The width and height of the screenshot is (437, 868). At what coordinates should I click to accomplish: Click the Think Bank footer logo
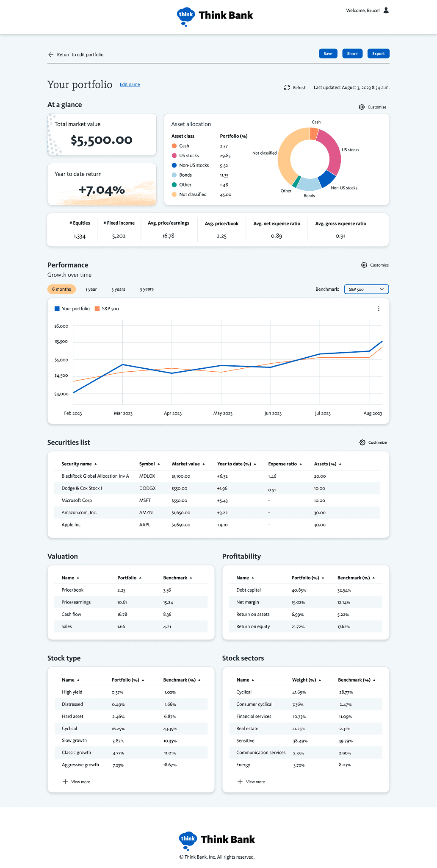click(x=217, y=840)
